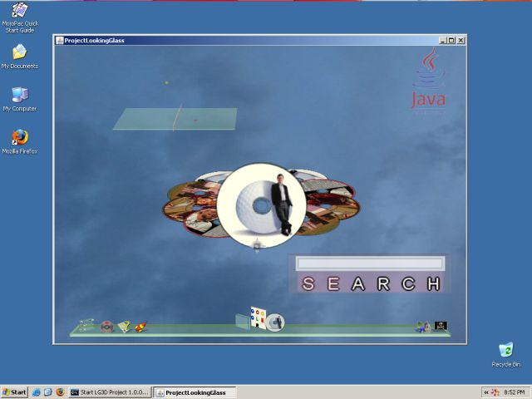
Task: Click the letter R in SEARCH
Action: 383,283
